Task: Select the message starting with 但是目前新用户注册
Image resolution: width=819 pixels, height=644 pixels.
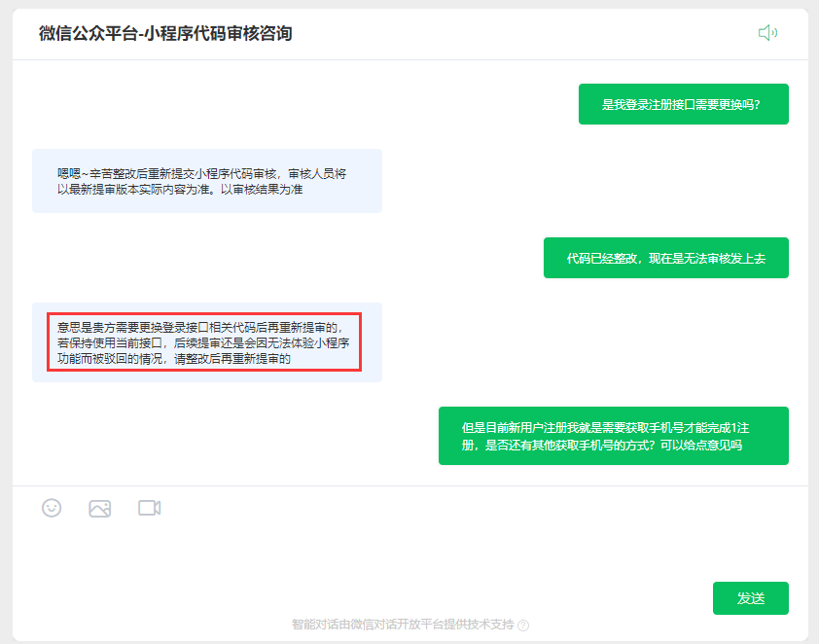Action: [x=614, y=436]
